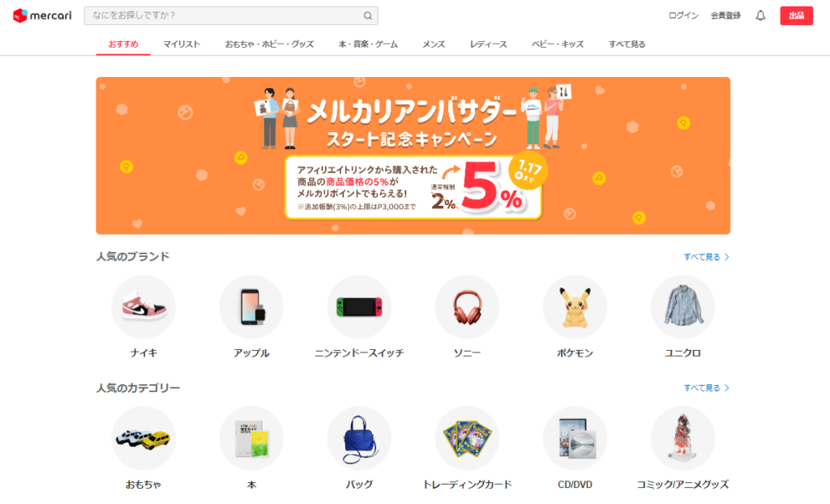Image resolution: width=830 pixels, height=504 pixels.
Task: Open the ニンテンドースイッチ console icon
Action: pyautogui.click(x=359, y=307)
